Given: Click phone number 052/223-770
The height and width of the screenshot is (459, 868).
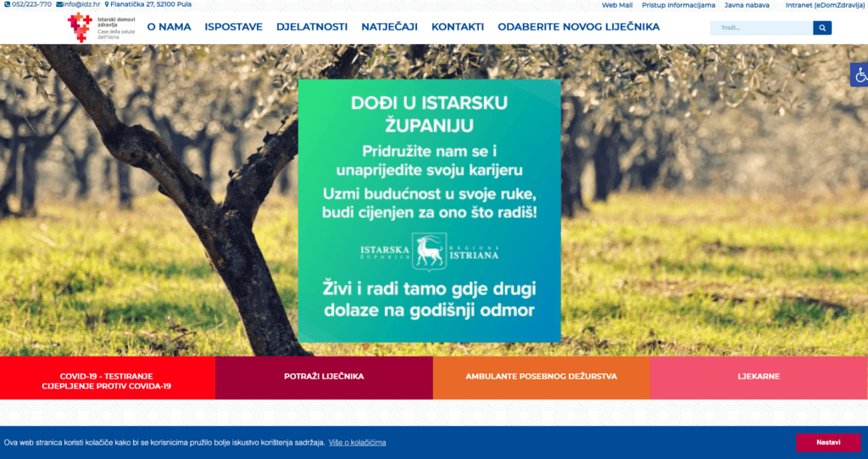Looking at the screenshot, I should pyautogui.click(x=31, y=4).
